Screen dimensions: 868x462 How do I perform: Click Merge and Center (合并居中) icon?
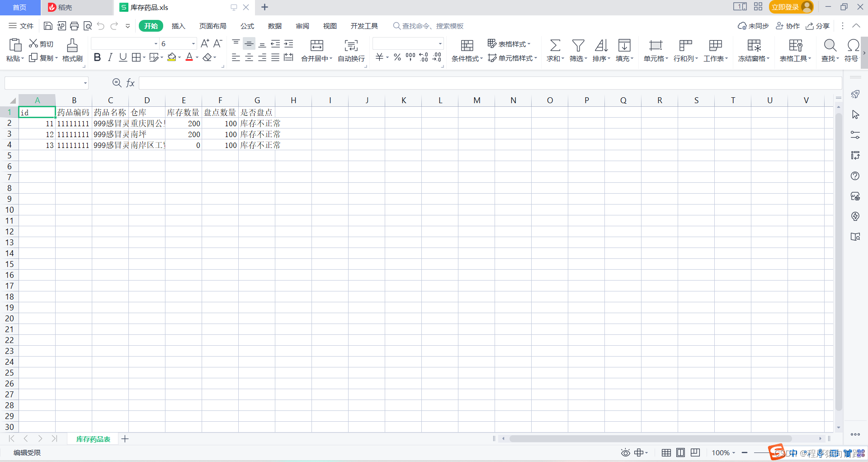(x=317, y=45)
